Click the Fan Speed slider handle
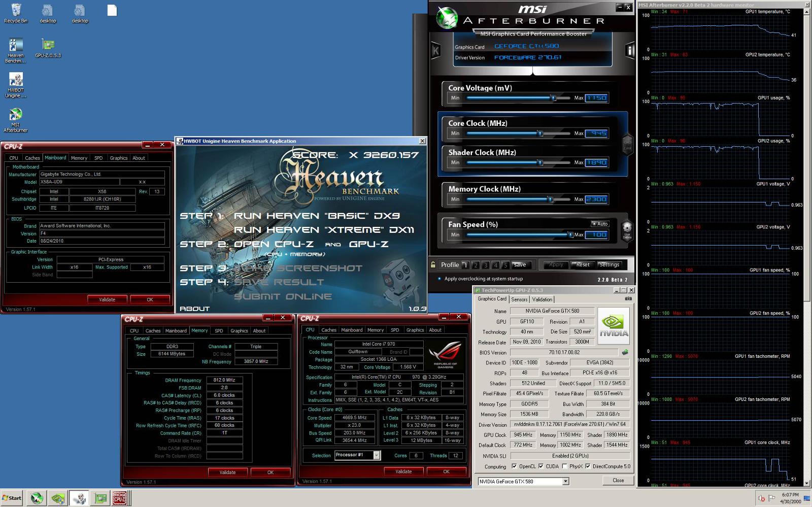 (570, 235)
